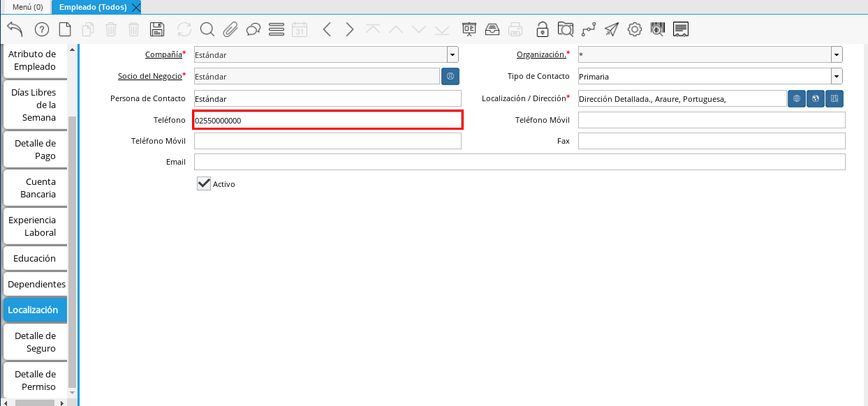The image size is (868, 406).
Task: Expand the Organización dropdown
Action: pos(837,54)
